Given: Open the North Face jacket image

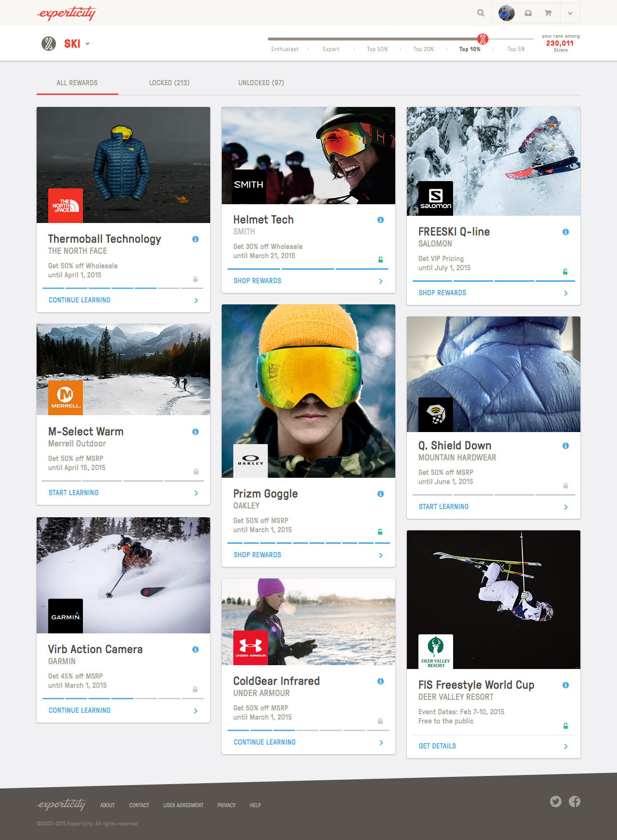Looking at the screenshot, I should pyautogui.click(x=123, y=165).
